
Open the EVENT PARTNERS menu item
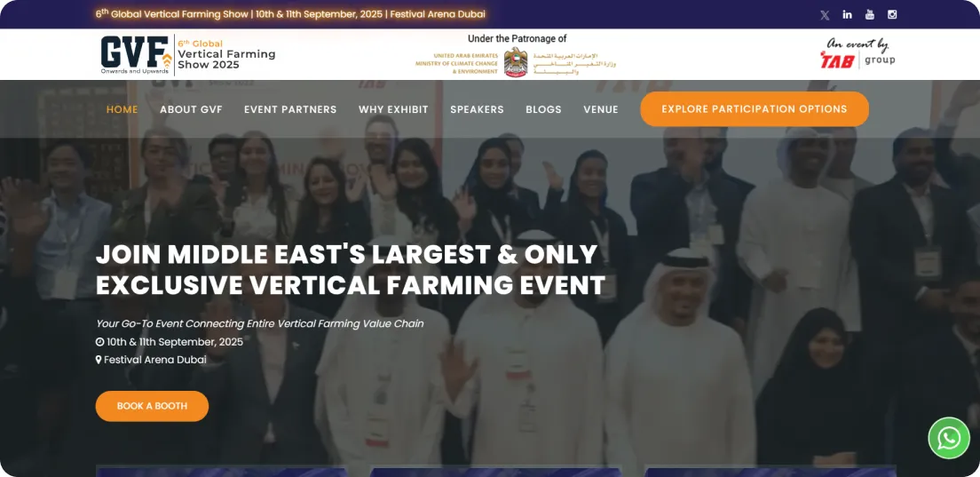pos(290,109)
